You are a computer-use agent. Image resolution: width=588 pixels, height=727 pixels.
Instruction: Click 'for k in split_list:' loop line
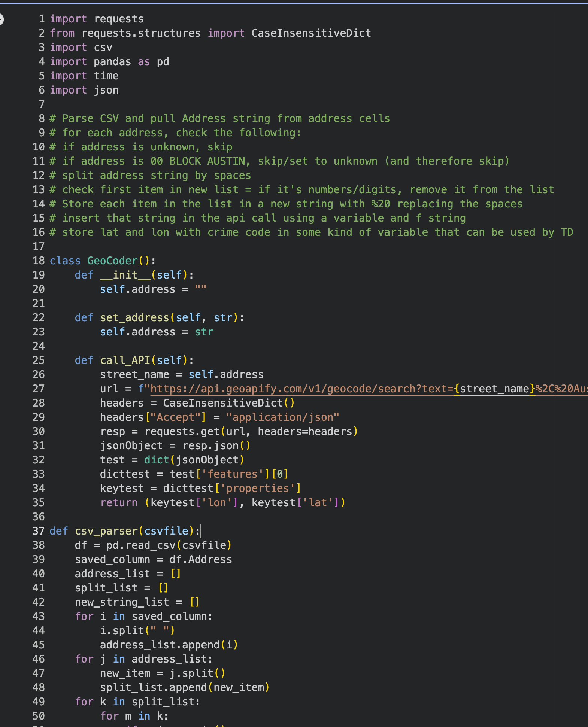click(137, 702)
